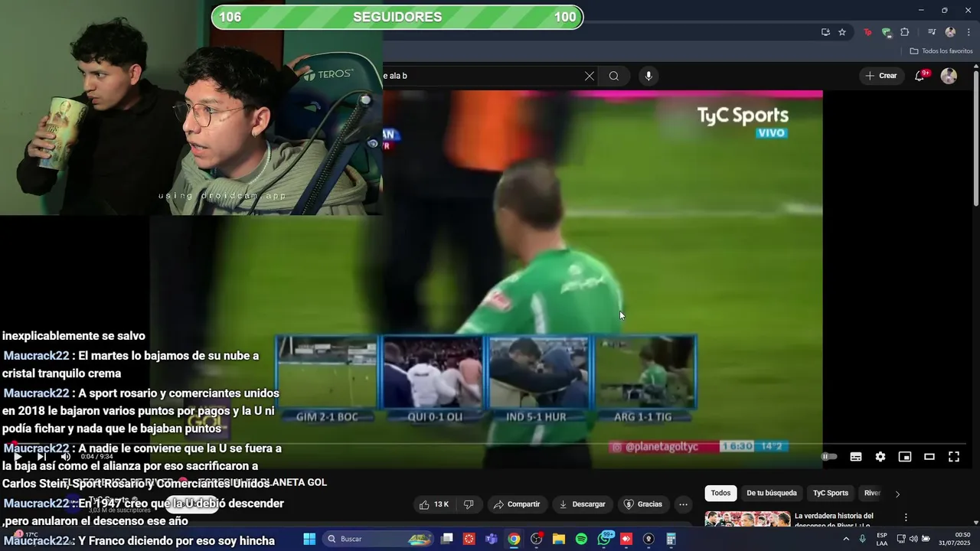980x551 pixels.
Task: Switch to Chrome on the taskbar
Action: pos(514,539)
